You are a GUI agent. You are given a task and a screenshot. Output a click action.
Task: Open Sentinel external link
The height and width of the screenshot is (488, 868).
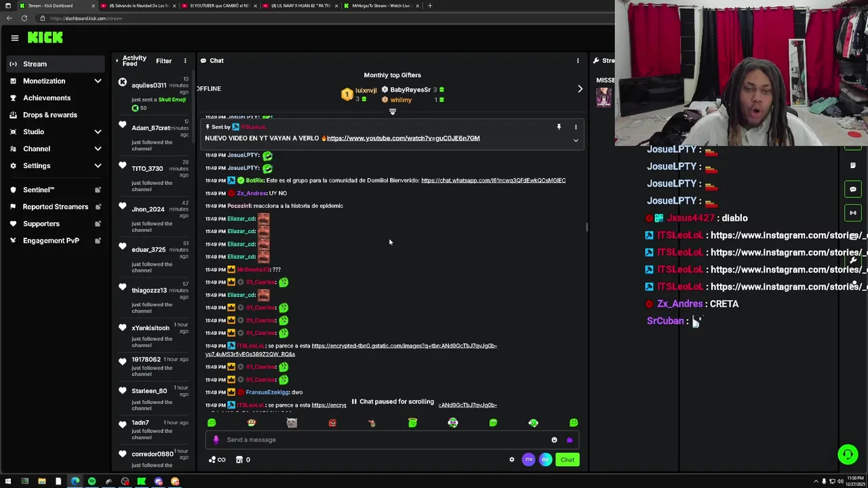coord(54,190)
